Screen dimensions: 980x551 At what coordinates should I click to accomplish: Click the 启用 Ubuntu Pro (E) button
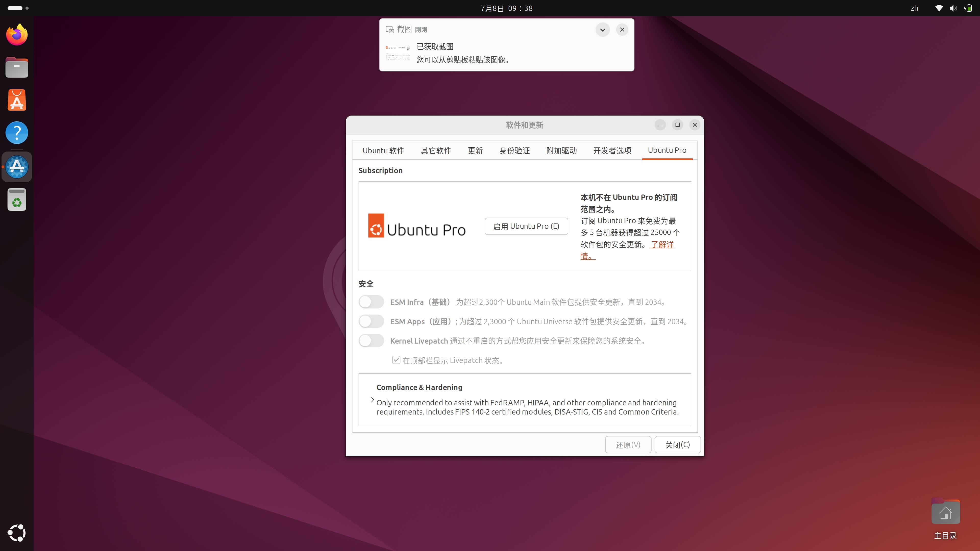tap(526, 226)
